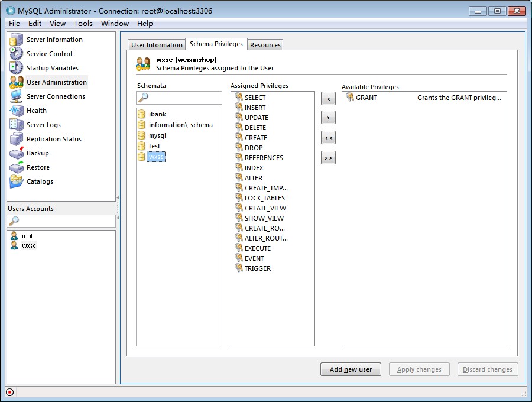Focus the Schemata search field
This screenshot has height=402, width=532.
[x=179, y=98]
